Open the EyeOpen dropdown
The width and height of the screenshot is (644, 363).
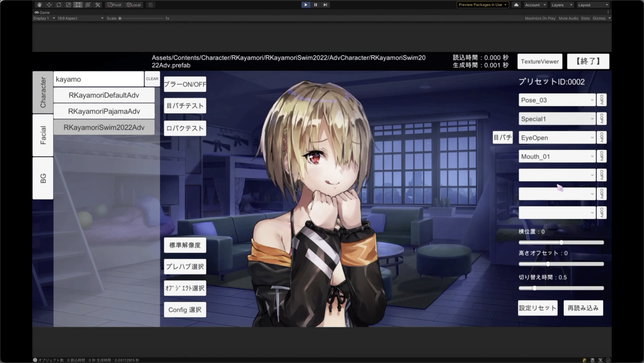pyautogui.click(x=557, y=138)
